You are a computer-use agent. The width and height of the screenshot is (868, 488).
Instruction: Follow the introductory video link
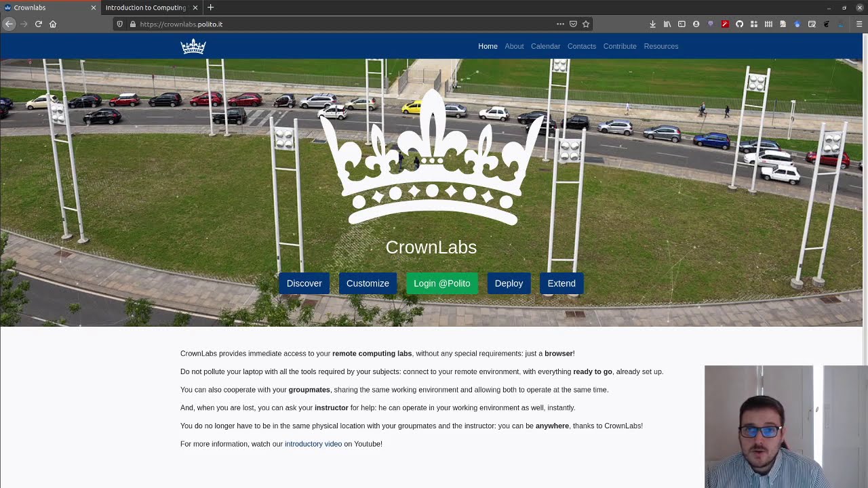click(x=313, y=444)
